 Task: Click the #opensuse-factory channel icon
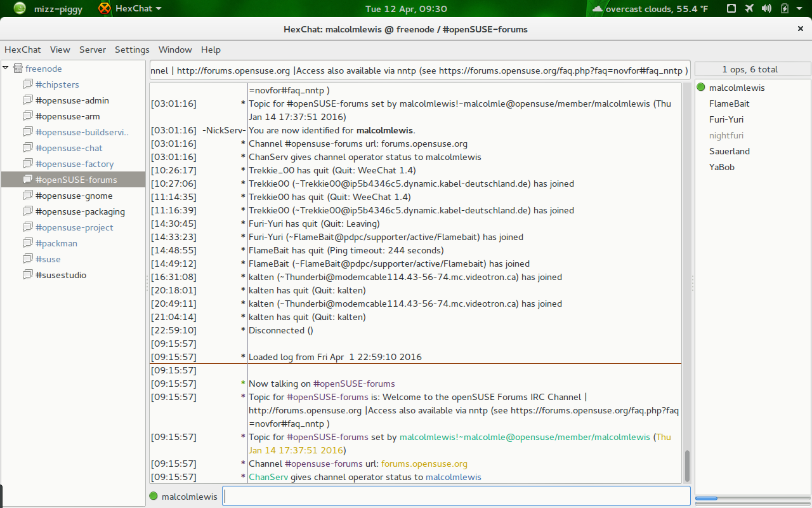tap(27, 164)
